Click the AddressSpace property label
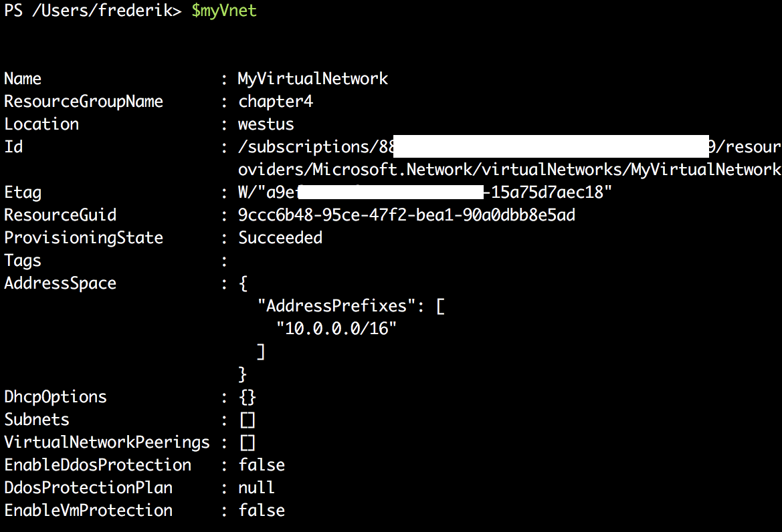This screenshot has width=782, height=532. click(60, 283)
